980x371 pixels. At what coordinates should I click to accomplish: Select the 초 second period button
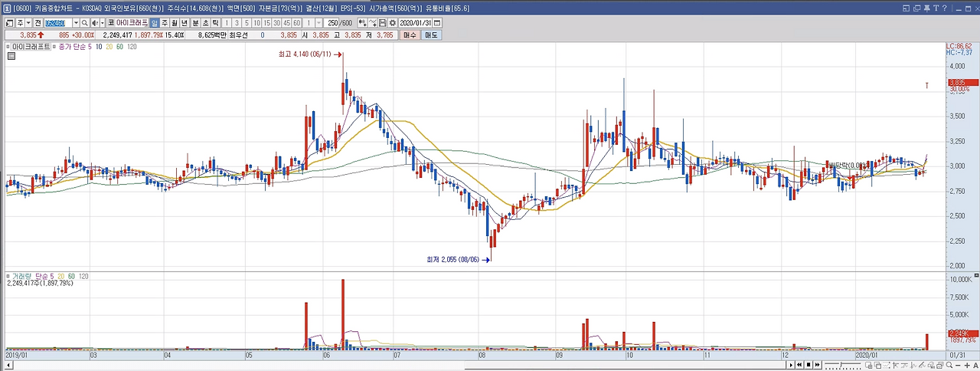point(205,23)
